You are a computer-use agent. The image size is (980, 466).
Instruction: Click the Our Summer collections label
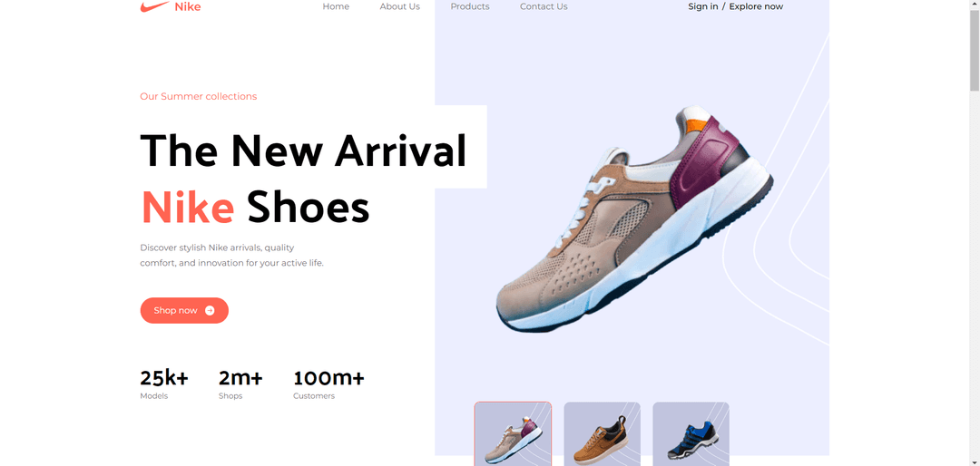pos(198,97)
